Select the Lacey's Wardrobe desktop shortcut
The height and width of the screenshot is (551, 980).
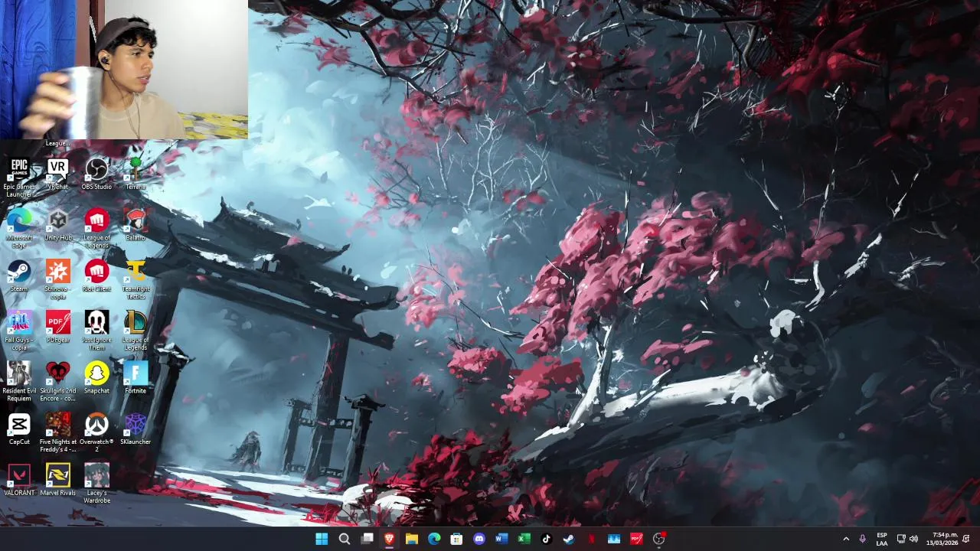coord(96,484)
